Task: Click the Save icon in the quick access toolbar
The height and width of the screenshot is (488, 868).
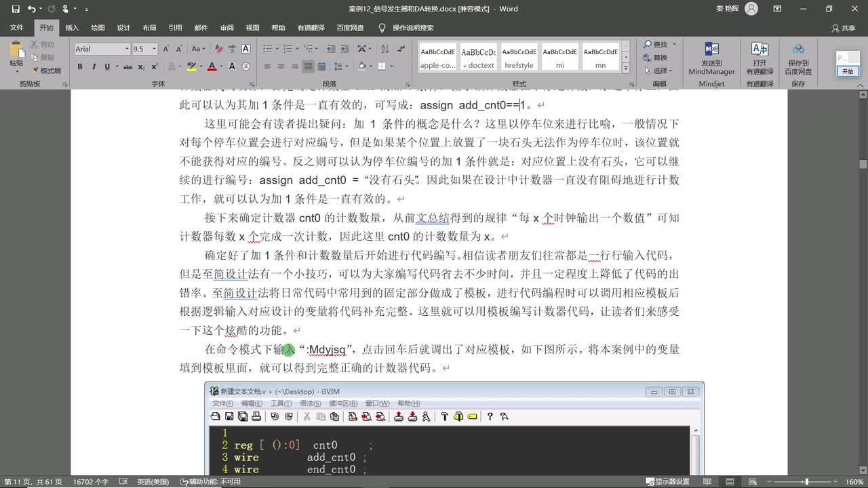Action: click(16, 9)
